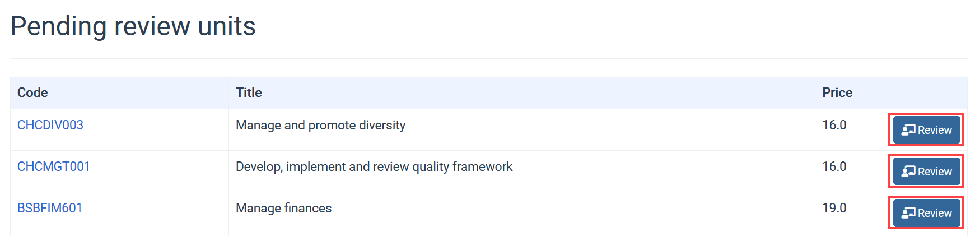
Task: Click the reviewer icon in the CHCMGT001 row
Action: pos(908,172)
